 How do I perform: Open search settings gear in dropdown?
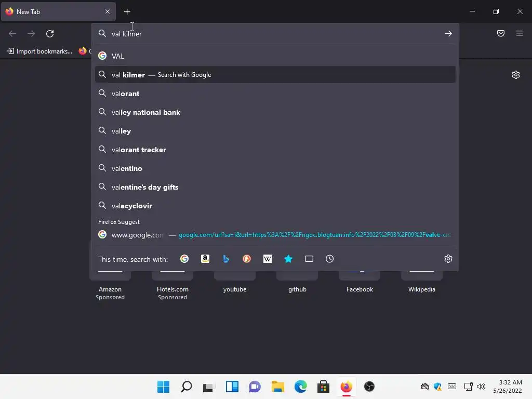point(448,259)
